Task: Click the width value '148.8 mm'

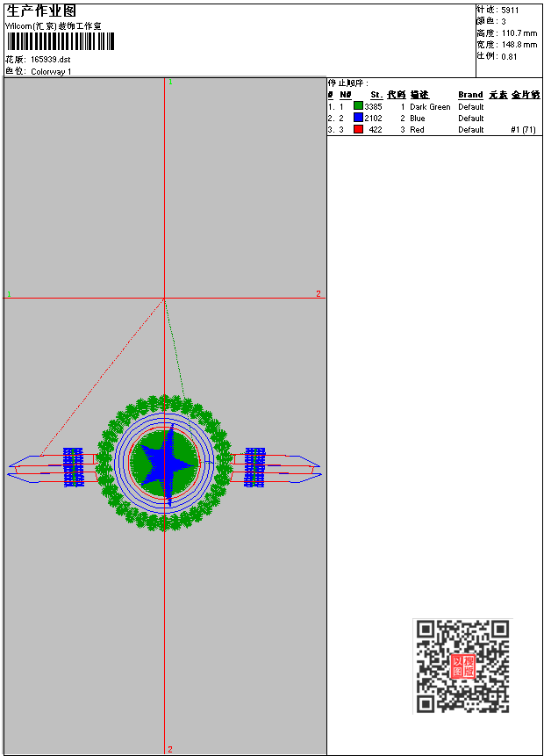Action: coord(519,45)
